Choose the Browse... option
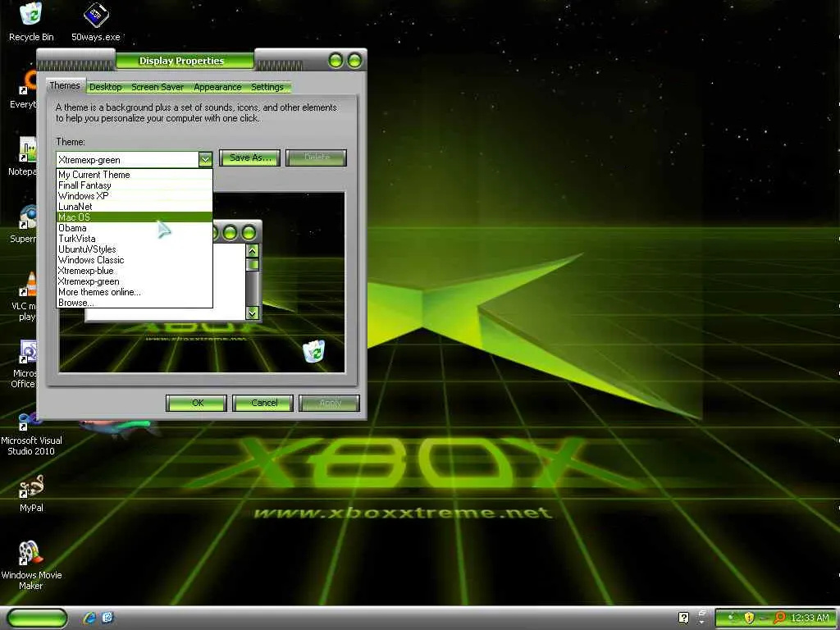The image size is (840, 630). click(x=135, y=303)
